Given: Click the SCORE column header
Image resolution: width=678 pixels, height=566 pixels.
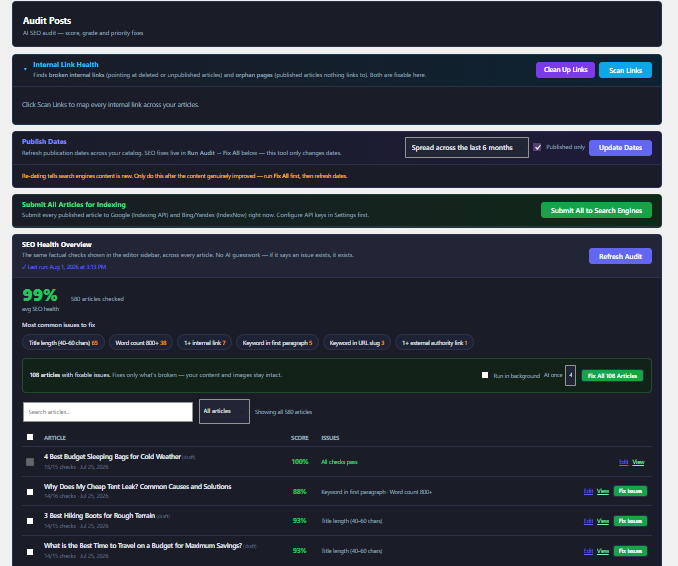Looking at the screenshot, I should [x=300, y=438].
